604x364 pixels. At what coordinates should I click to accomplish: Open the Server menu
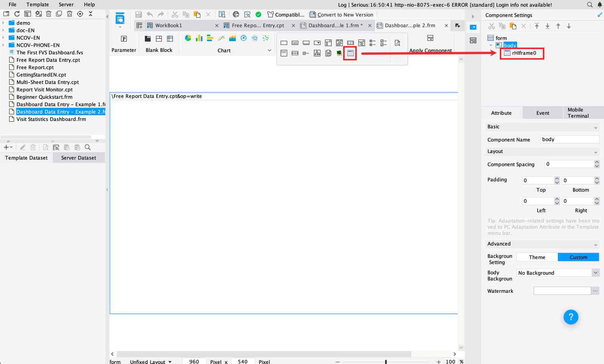pyautogui.click(x=66, y=5)
